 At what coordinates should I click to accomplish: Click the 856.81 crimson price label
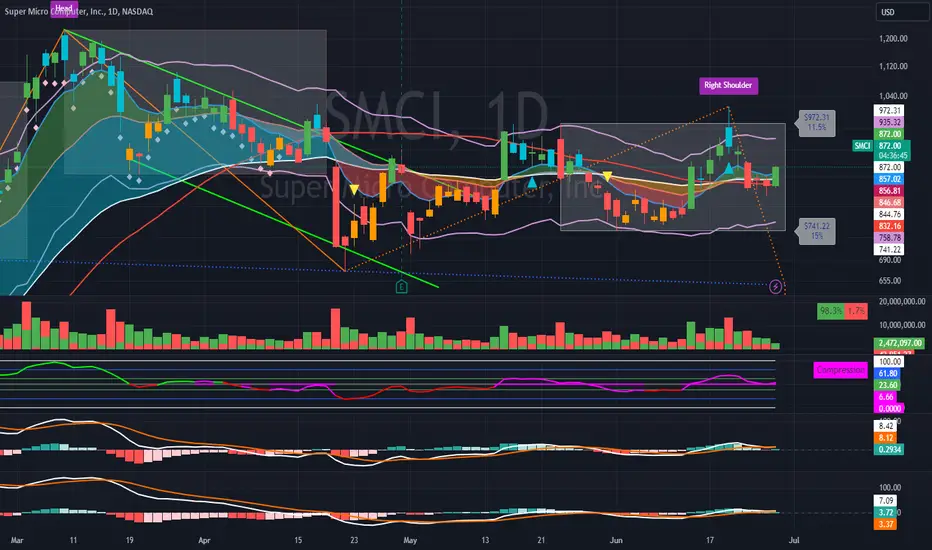pyautogui.click(x=889, y=191)
